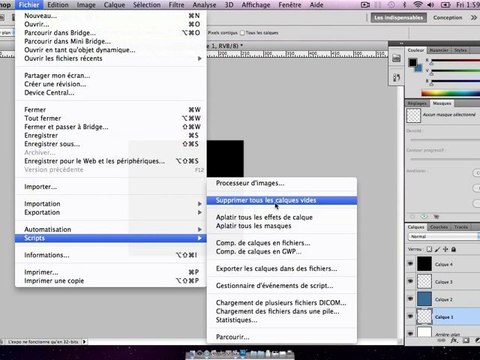Choose Aplatir tous les masques

(282, 226)
